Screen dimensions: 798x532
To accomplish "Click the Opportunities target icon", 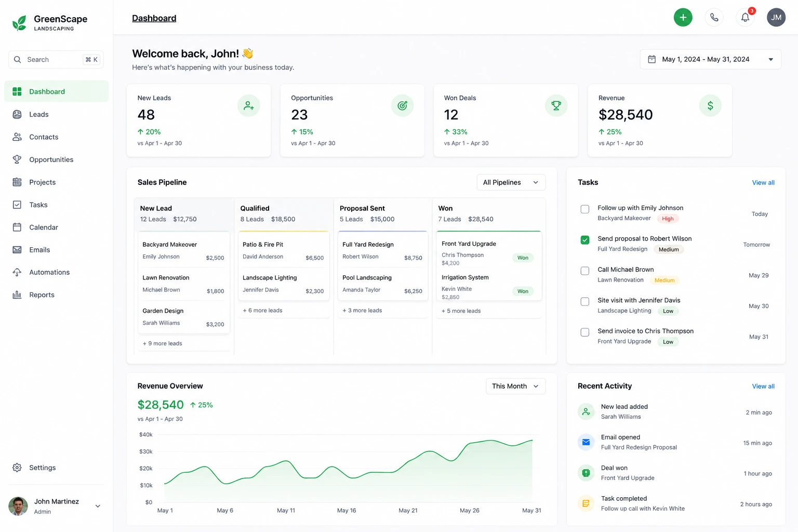I will click(402, 105).
